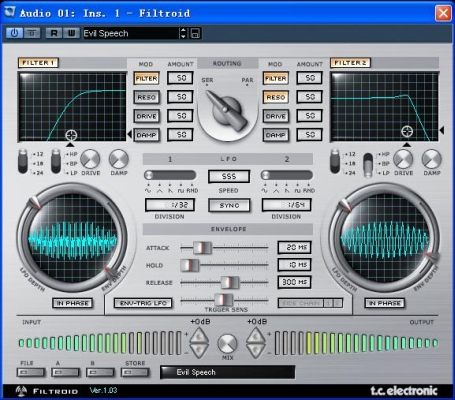
Task: Click the LFO SPEED value display
Action: (229, 176)
